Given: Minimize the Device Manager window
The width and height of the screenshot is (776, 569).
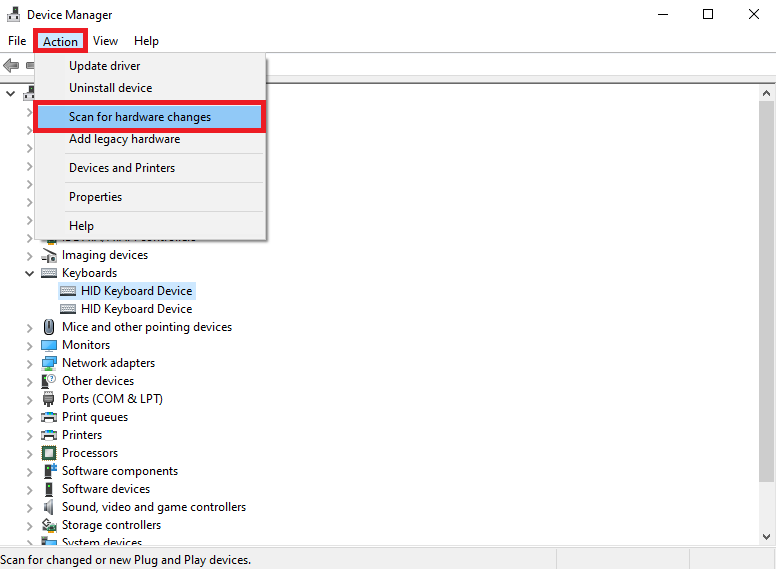Looking at the screenshot, I should click(x=663, y=14).
